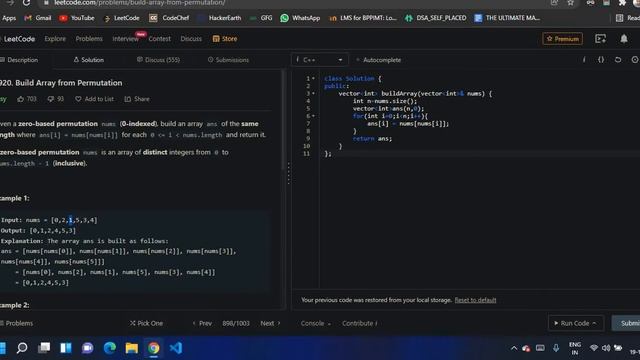Reload the LeetCode page in the browser

(x=26, y=3)
